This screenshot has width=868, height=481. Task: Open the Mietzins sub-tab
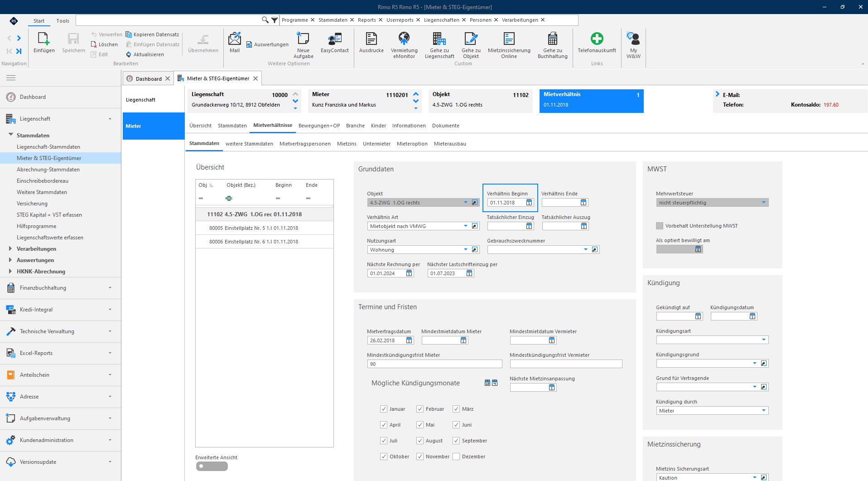pyautogui.click(x=347, y=144)
